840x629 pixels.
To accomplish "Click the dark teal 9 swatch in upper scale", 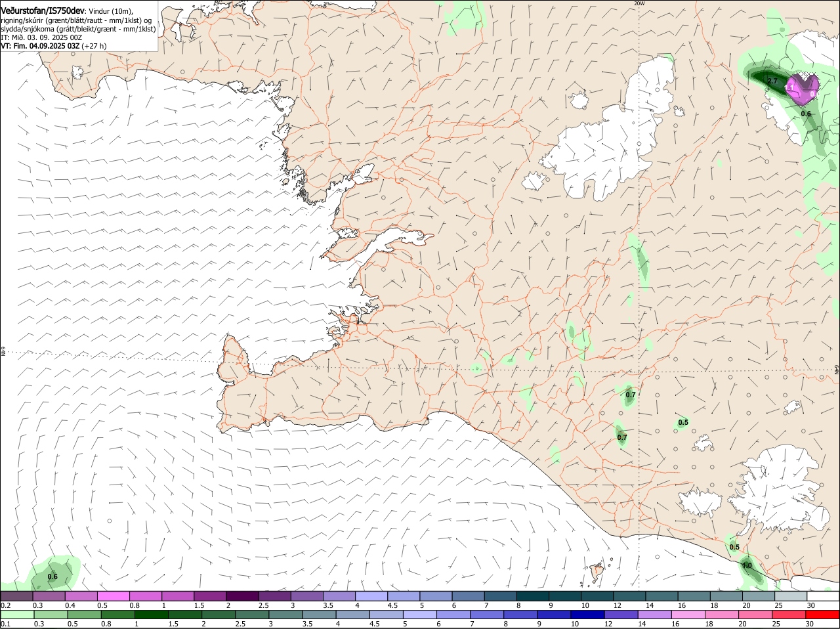I will point(566,596).
